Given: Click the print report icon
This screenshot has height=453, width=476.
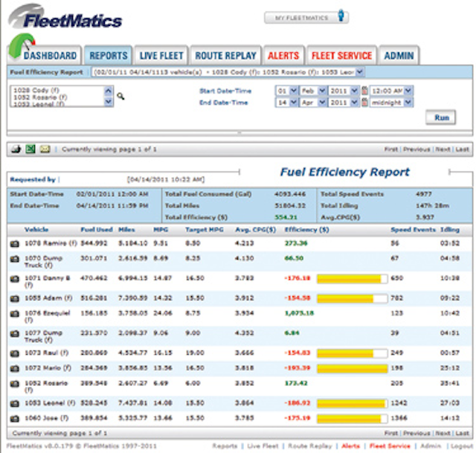Looking at the screenshot, I should [x=16, y=149].
